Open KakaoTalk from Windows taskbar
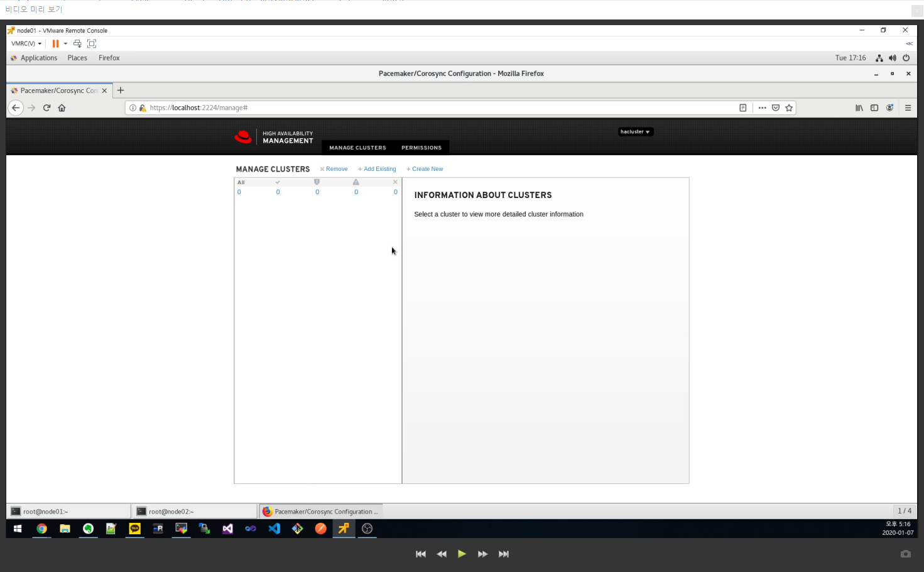The width and height of the screenshot is (924, 572). pos(134,529)
